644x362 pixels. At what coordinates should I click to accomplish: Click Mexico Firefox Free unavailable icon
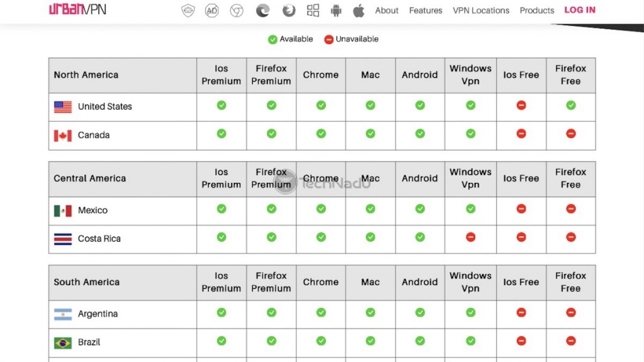pyautogui.click(x=571, y=209)
